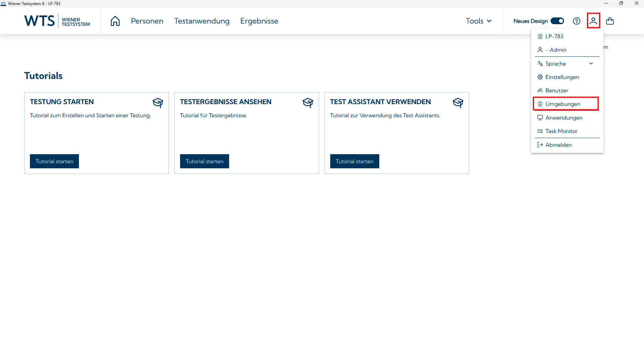Choose Task Monitor in the user menu

click(561, 131)
